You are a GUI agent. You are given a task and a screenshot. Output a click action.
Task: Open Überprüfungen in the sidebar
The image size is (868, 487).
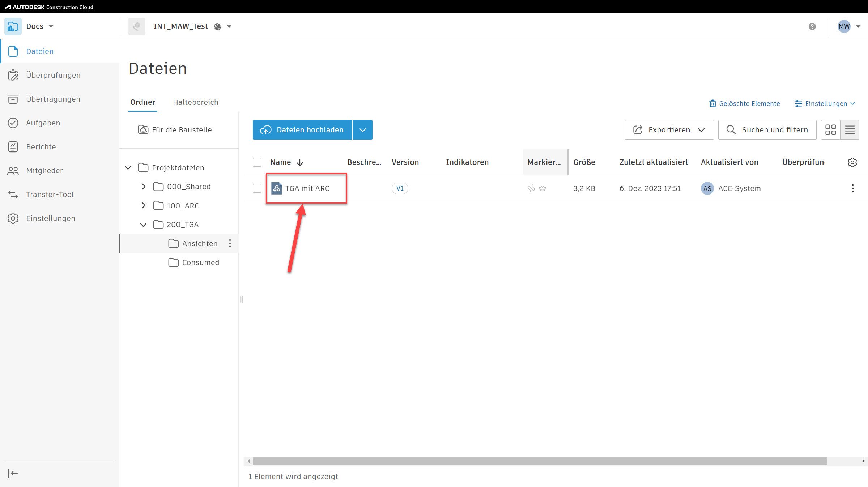pyautogui.click(x=53, y=75)
